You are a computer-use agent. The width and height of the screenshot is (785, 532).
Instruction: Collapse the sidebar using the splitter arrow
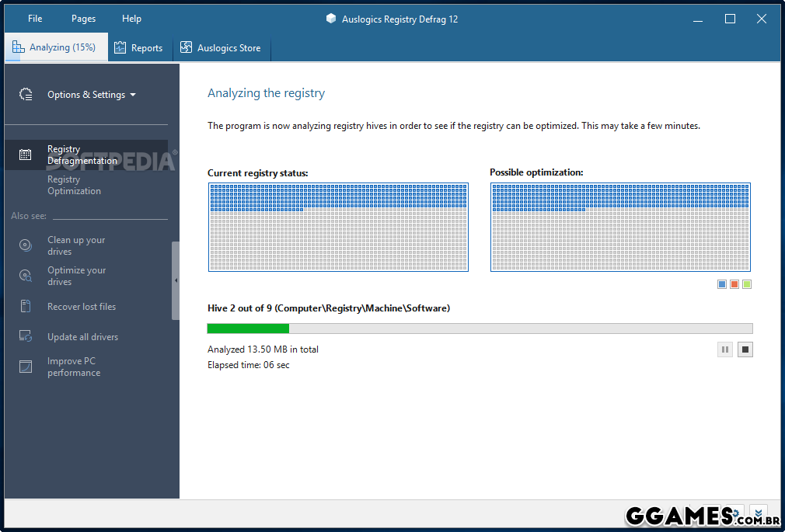tap(176, 280)
